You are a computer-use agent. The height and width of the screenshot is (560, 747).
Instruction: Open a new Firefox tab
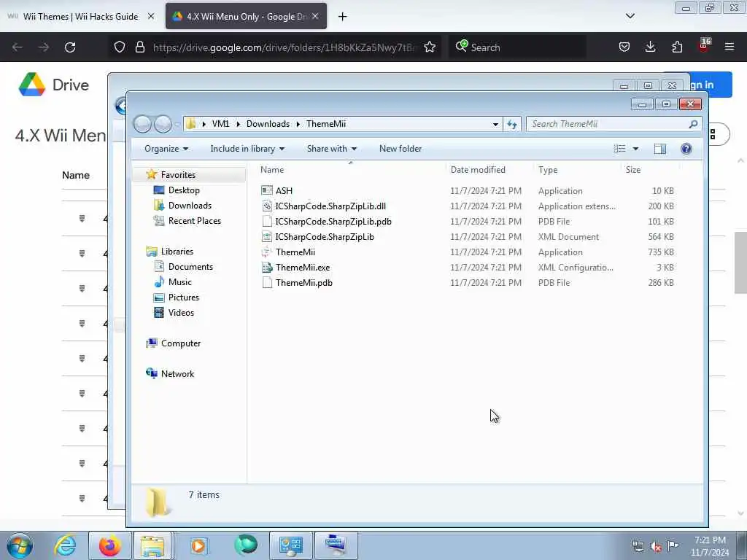(343, 17)
